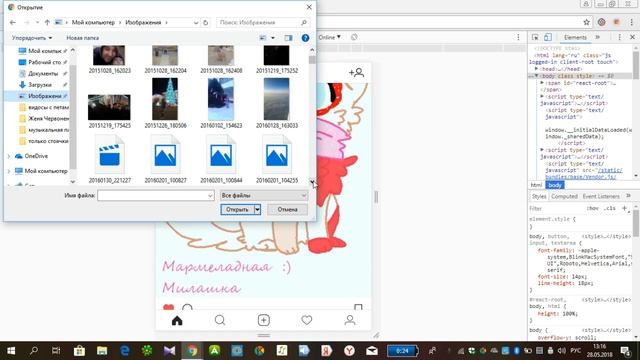Click Мой компьютер in breadcrumb path
640x360 pixels.
(x=93, y=22)
